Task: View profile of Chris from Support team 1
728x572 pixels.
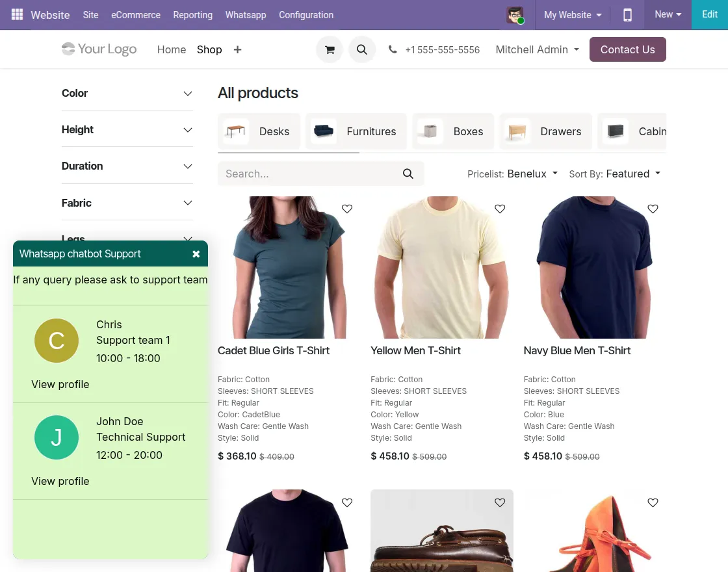Action: (60, 384)
